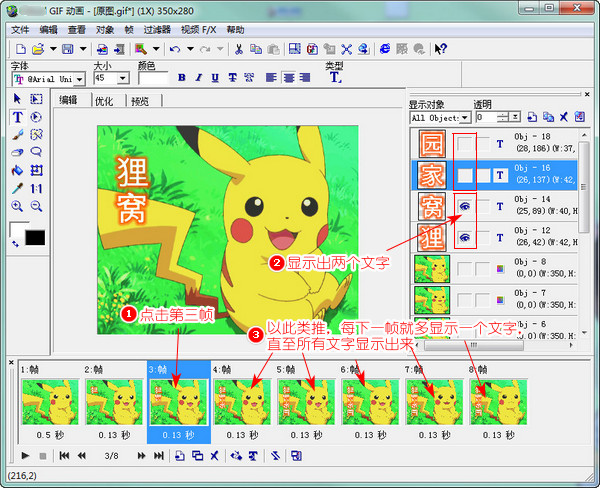Switch to the 预览 tab
Viewport: 600px width, 488px height.
[x=140, y=101]
